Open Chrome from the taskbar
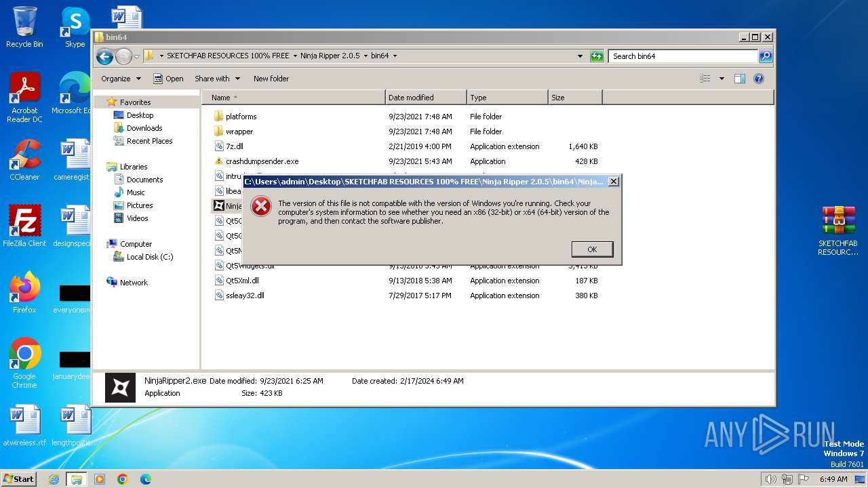868x488 pixels. coord(123,479)
